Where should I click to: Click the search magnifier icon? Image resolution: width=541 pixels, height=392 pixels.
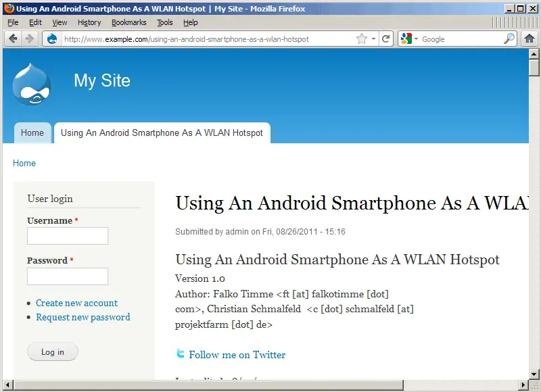click(509, 39)
